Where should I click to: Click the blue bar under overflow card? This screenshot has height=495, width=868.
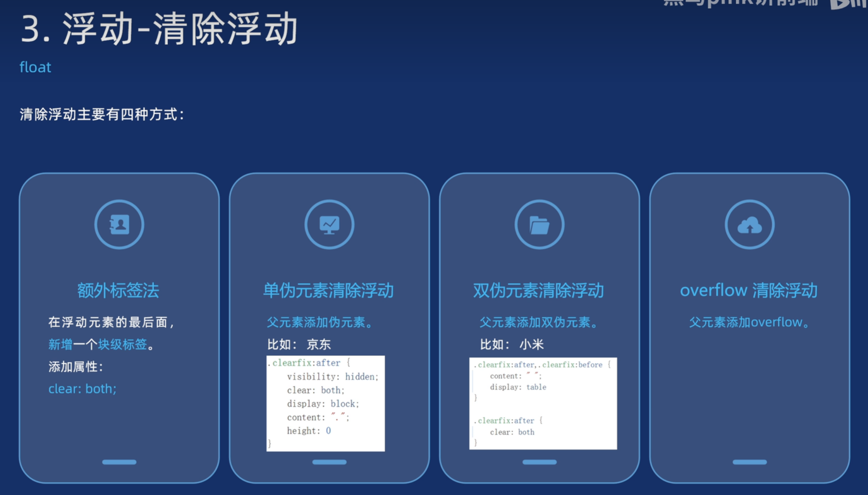[749, 462]
